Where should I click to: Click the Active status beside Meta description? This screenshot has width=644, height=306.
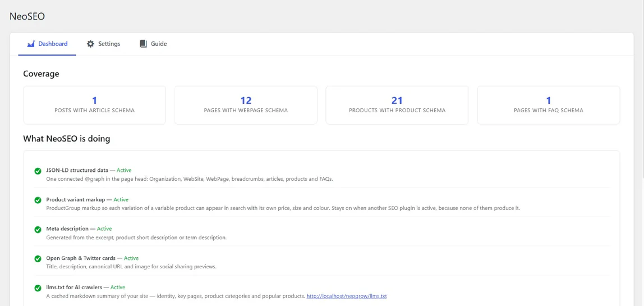[104, 229]
